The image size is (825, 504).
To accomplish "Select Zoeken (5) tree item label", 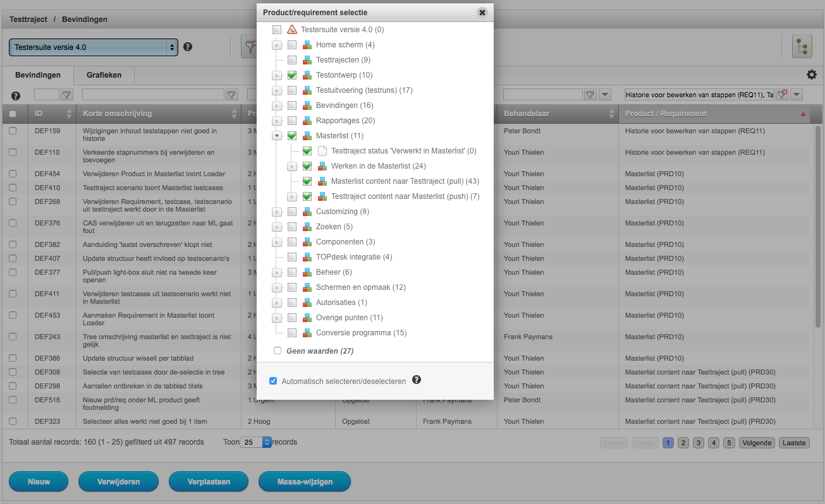I will click(x=334, y=227).
